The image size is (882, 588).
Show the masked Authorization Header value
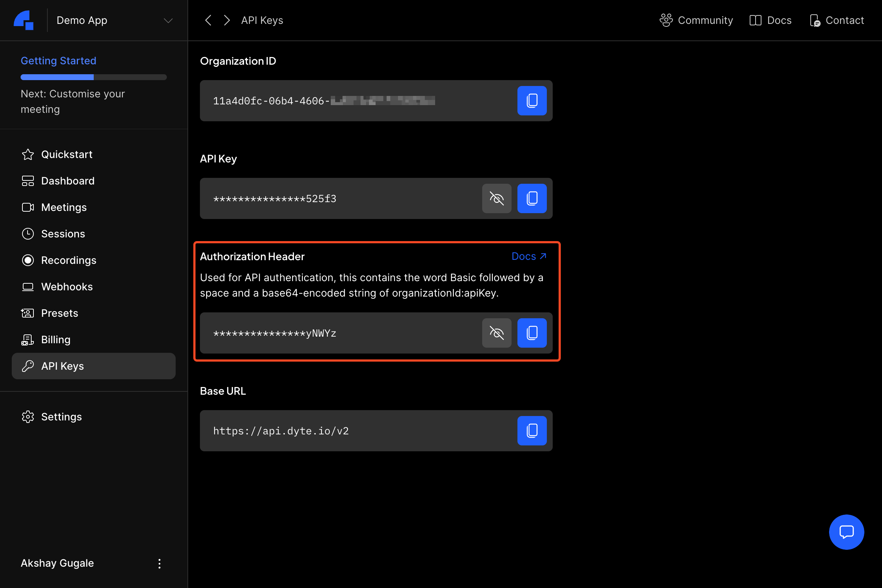pos(496,333)
